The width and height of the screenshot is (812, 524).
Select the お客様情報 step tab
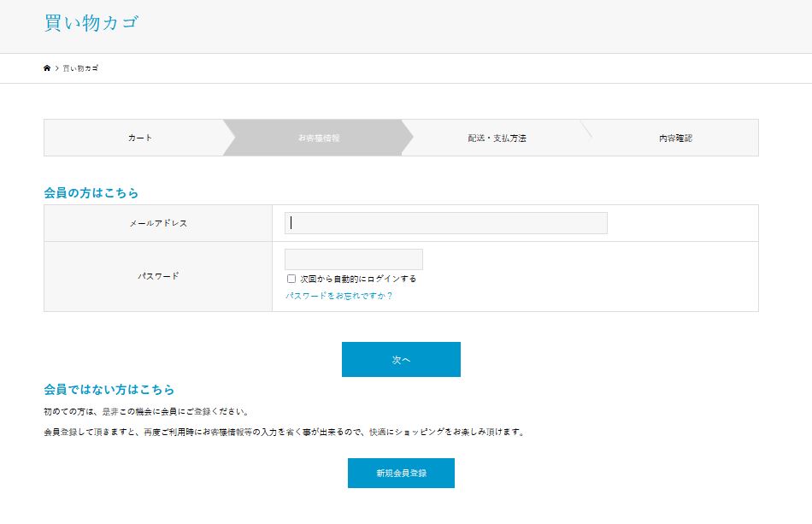click(319, 138)
